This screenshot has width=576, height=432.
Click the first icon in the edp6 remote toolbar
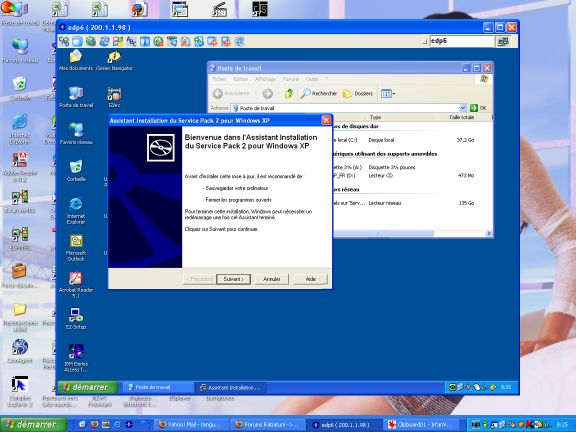coord(64,41)
